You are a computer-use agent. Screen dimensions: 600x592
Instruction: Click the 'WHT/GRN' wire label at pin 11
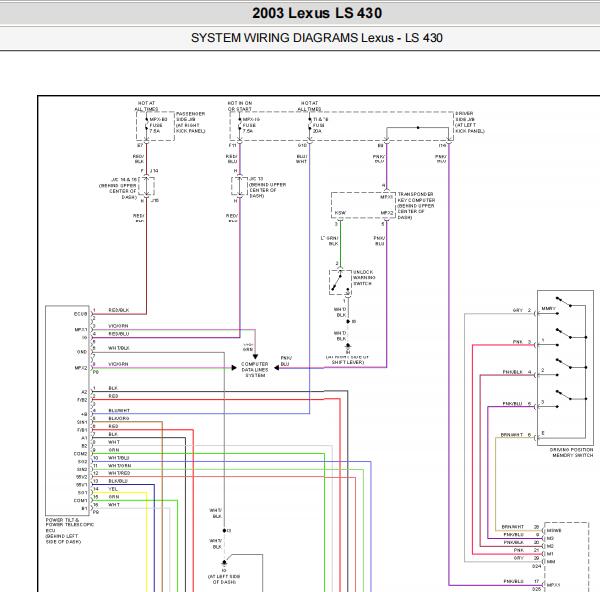tap(119, 466)
